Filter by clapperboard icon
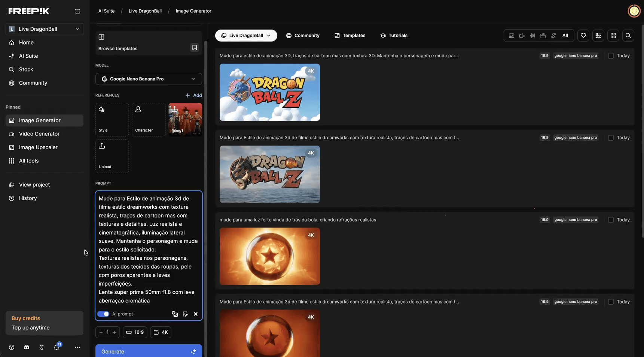The height and width of the screenshot is (357, 644). 543,36
